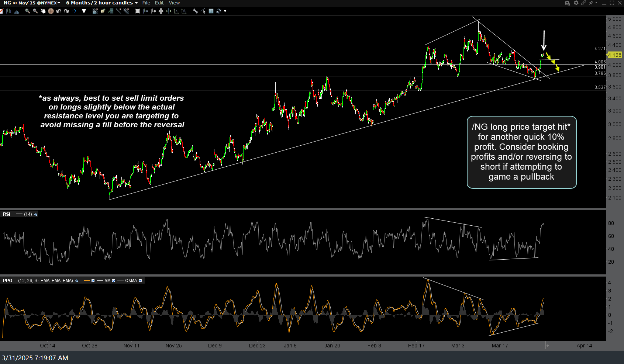Click the chain link window-grouping icon

coord(583,3)
